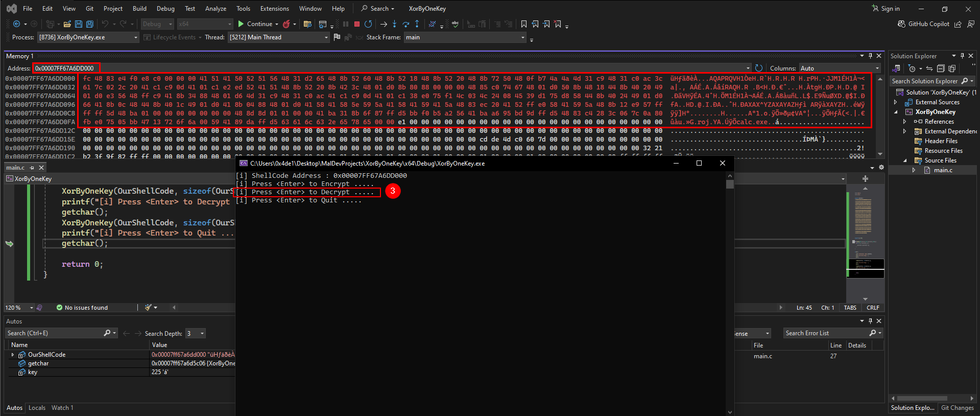Image resolution: width=980 pixels, height=416 pixels.
Task: Switch to Locals tab
Action: [37, 408]
